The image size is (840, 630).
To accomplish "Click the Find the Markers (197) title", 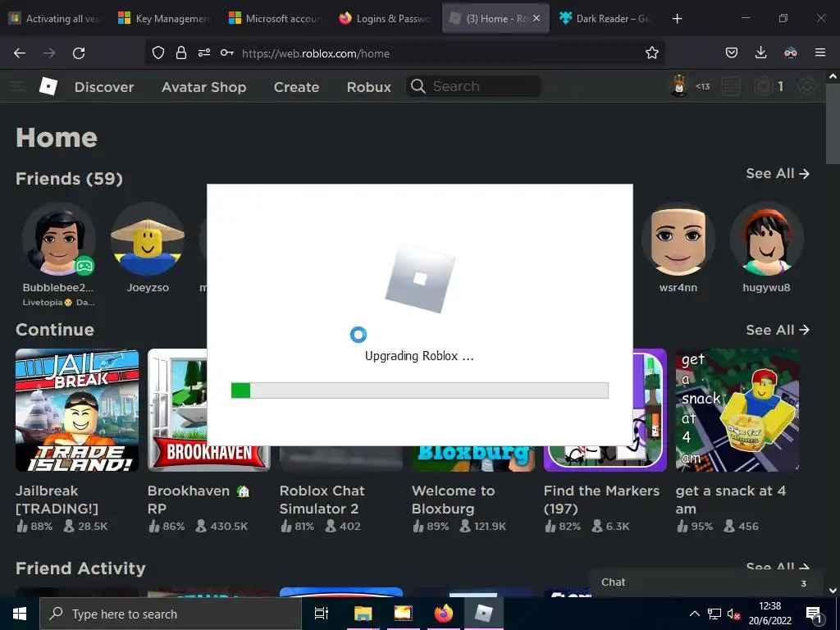I will click(x=601, y=500).
